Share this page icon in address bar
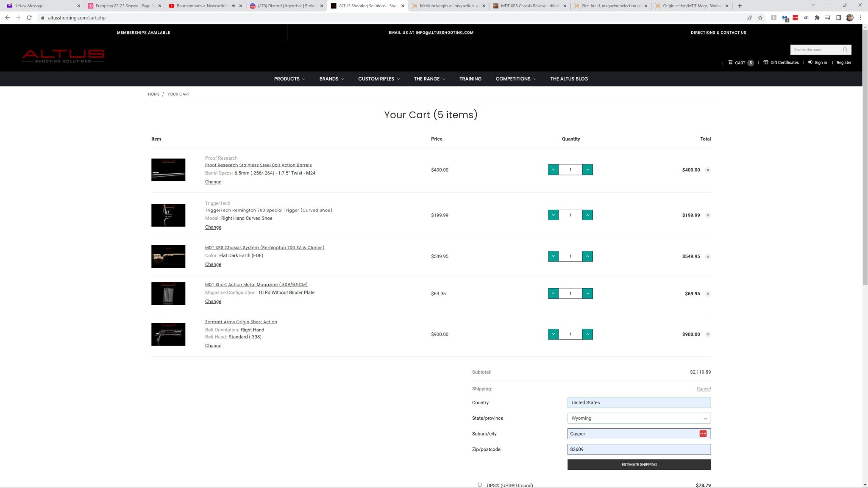Screen dimensions: 868x488 [749, 18]
